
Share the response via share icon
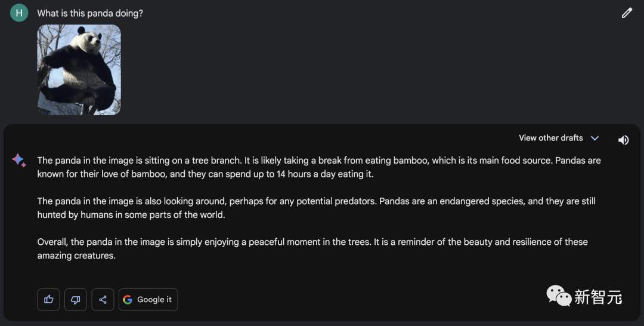[103, 300]
